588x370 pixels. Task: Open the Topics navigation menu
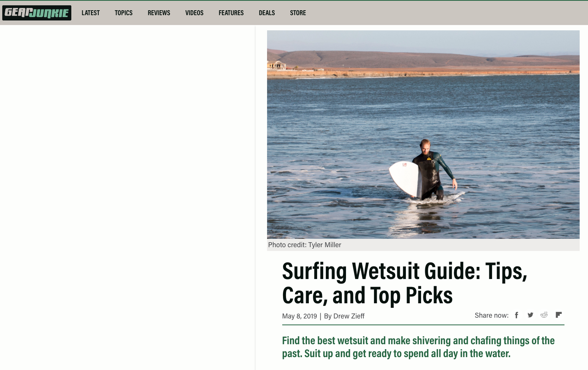click(x=124, y=13)
